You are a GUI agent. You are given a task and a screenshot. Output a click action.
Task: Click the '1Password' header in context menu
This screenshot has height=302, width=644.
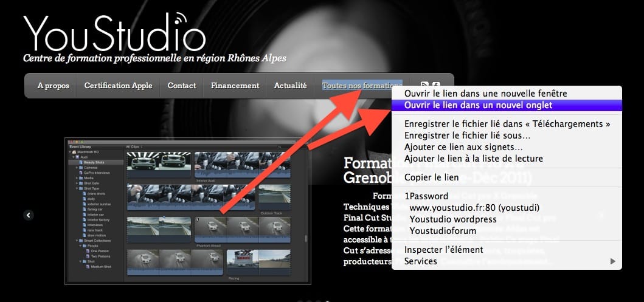[426, 196]
